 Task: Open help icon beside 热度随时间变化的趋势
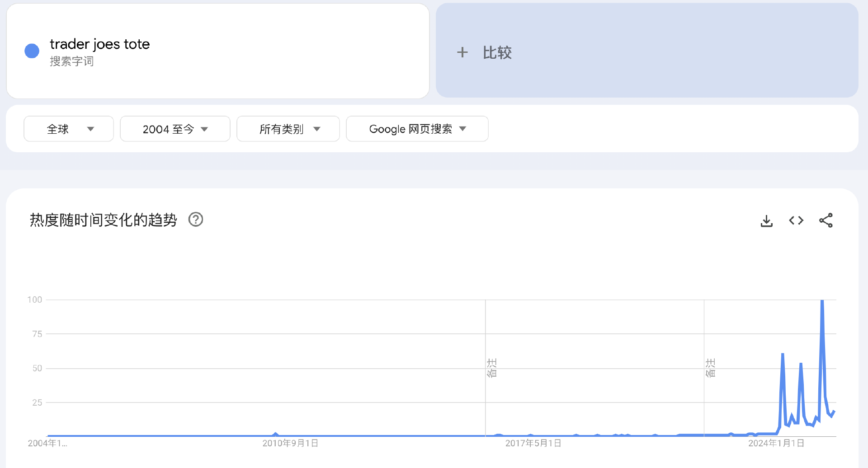point(196,220)
